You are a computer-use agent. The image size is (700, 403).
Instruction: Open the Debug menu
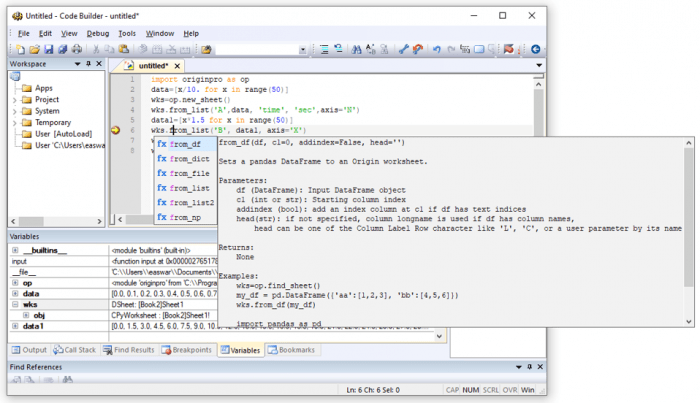coord(98,33)
